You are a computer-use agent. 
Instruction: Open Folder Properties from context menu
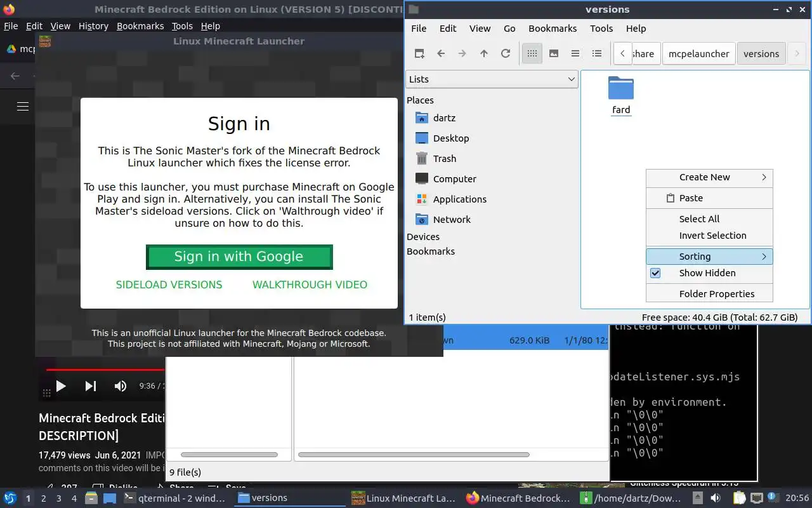709,294
